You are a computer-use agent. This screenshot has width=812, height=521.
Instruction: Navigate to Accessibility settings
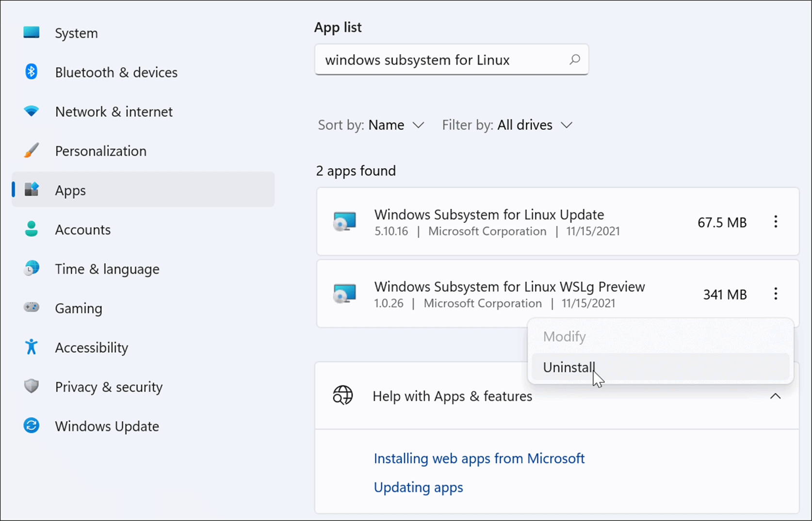pos(92,347)
